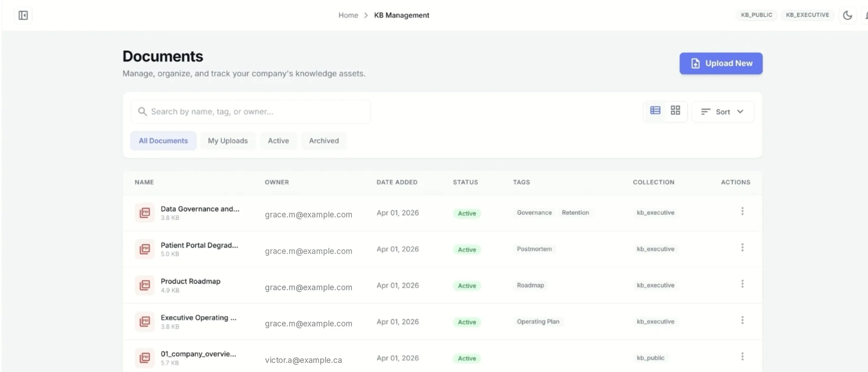
Task: Click PDF icon of Product Roadmap document
Action: pos(145,285)
